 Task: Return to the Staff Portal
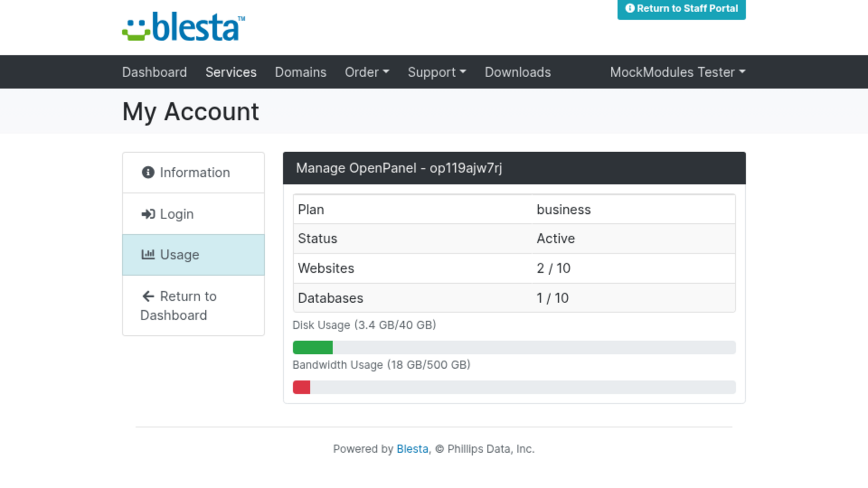point(681,9)
